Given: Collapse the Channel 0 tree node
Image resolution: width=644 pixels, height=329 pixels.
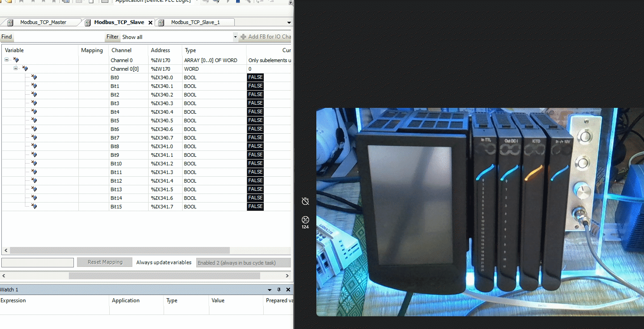Looking at the screenshot, I should coord(7,60).
